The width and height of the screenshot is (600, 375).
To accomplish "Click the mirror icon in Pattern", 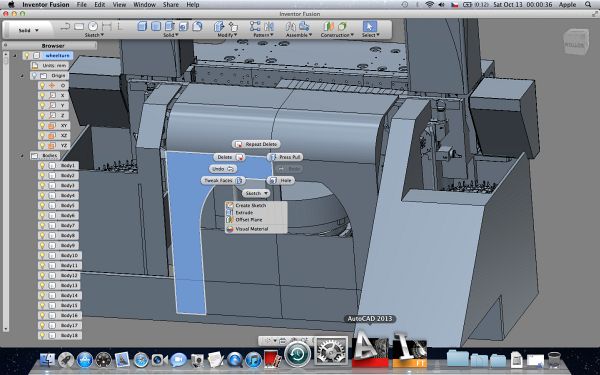I will (x=269, y=26).
